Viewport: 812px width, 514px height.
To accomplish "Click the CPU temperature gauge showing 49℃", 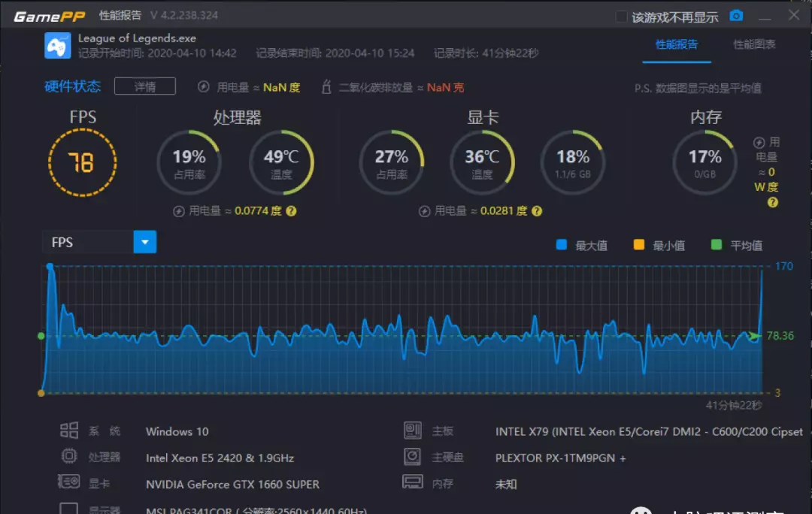I will click(281, 162).
